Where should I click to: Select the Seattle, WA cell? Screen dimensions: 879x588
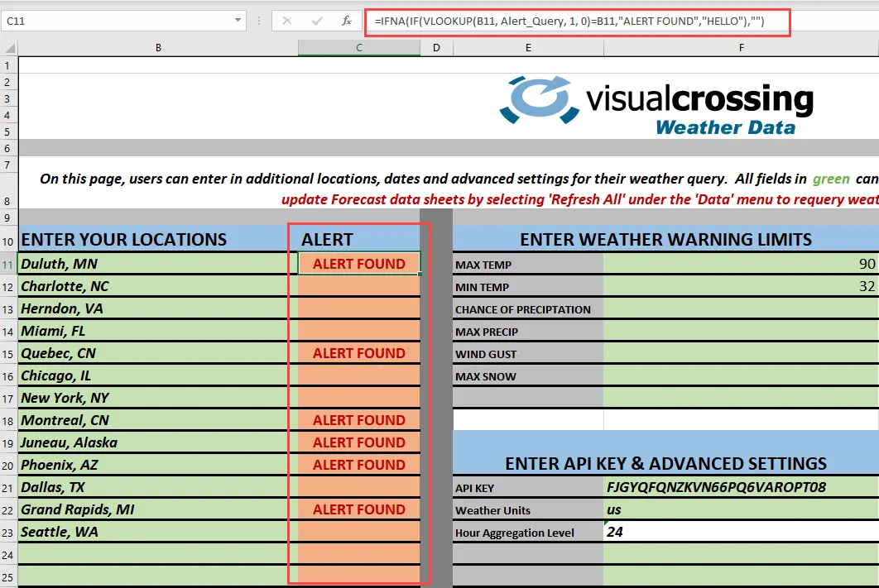tap(157, 532)
